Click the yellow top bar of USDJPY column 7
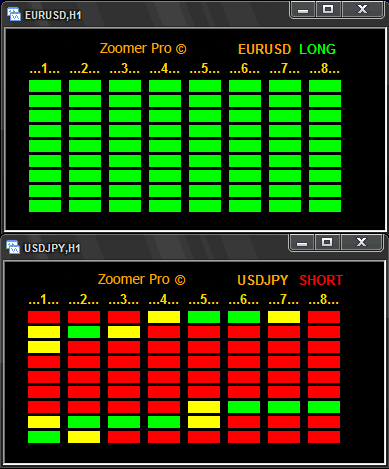The height and width of the screenshot is (469, 389). click(x=284, y=317)
